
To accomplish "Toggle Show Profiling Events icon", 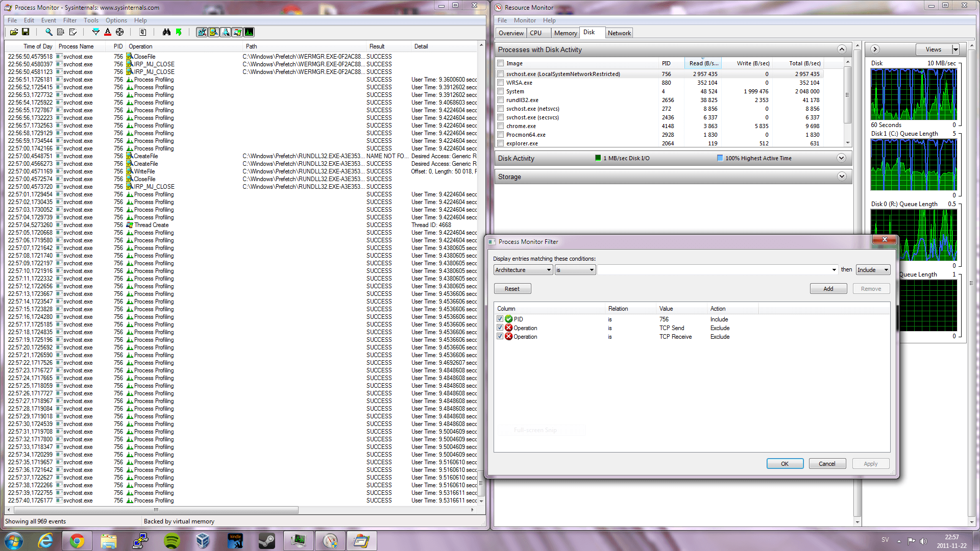I will pyautogui.click(x=249, y=32).
